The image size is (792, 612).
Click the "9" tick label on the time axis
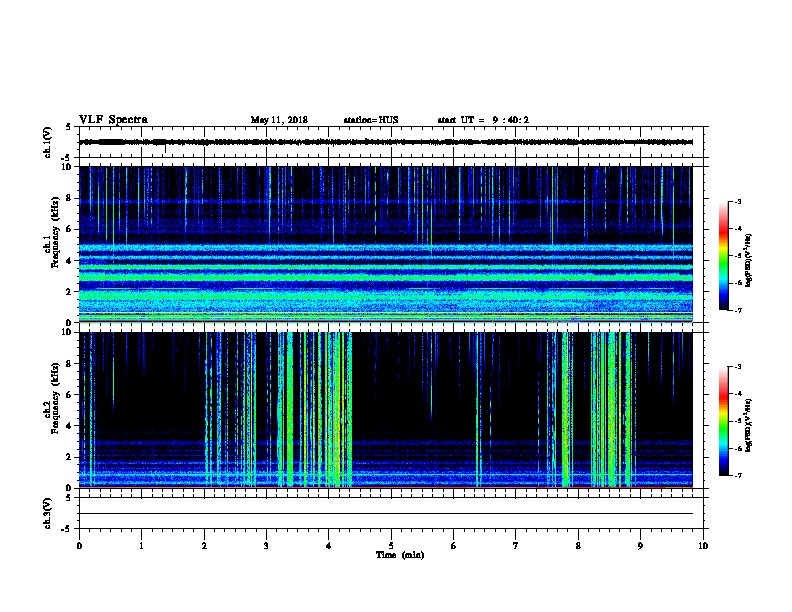[x=640, y=545]
